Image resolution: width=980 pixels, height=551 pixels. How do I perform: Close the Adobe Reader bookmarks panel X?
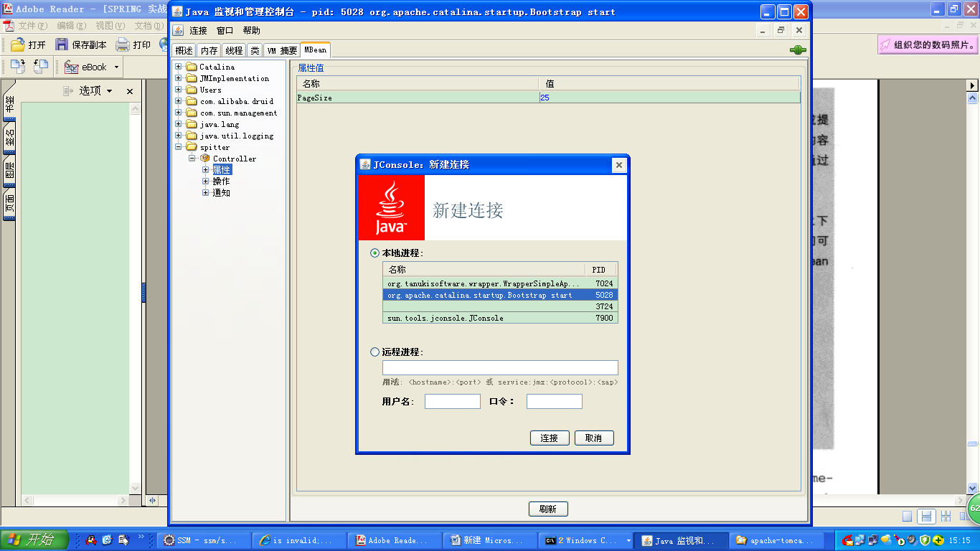(x=130, y=91)
